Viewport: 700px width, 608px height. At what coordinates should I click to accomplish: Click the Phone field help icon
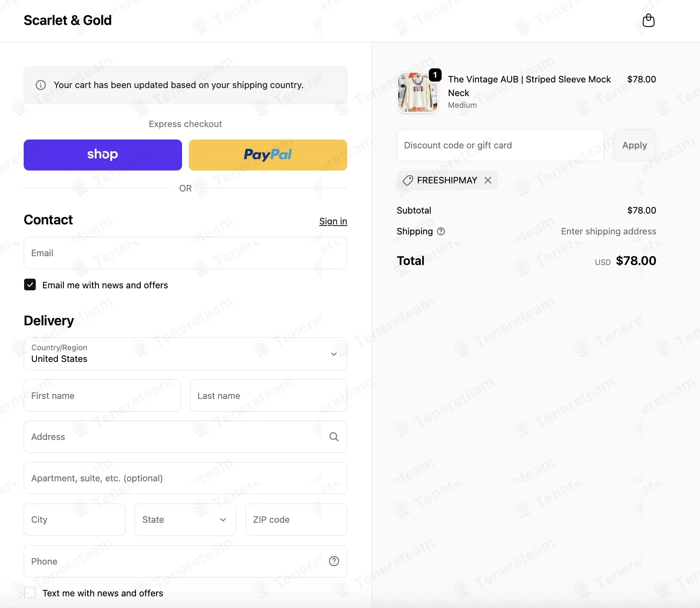(x=334, y=561)
